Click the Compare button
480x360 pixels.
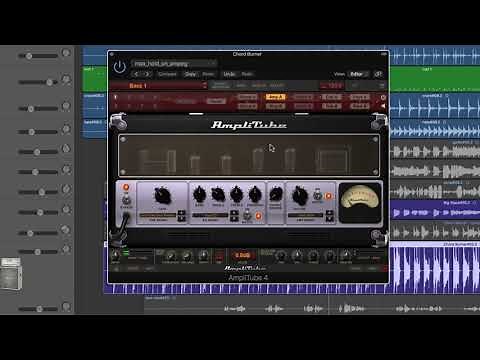tap(167, 74)
